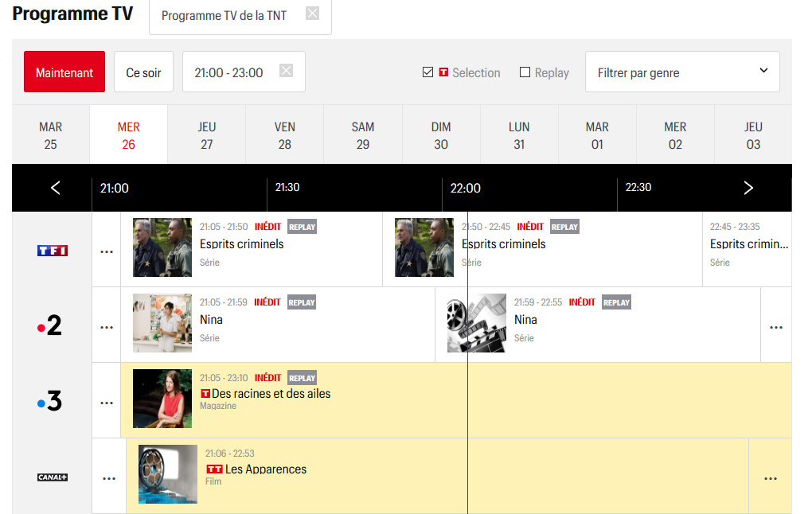
Task: Open Les Apparences film reel thumbnail
Action: coord(168,474)
